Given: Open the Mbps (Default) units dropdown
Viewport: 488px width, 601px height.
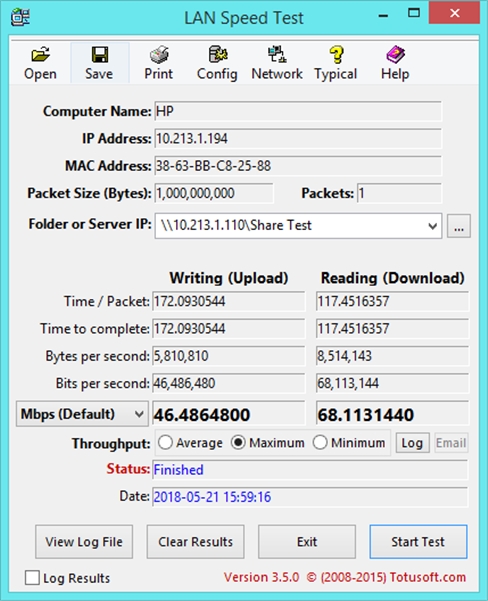Looking at the screenshot, I should (82, 414).
